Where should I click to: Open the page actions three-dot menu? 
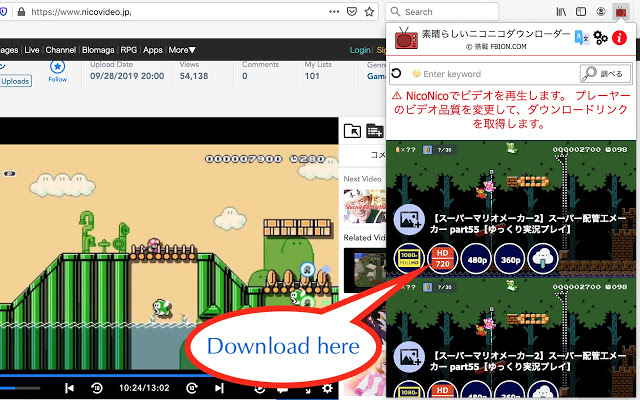pos(334,12)
